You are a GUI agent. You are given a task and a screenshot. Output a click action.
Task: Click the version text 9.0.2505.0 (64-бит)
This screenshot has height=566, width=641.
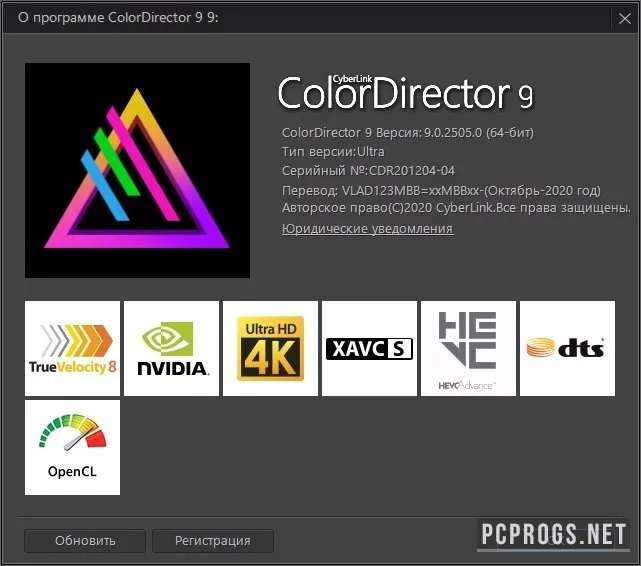478,133
